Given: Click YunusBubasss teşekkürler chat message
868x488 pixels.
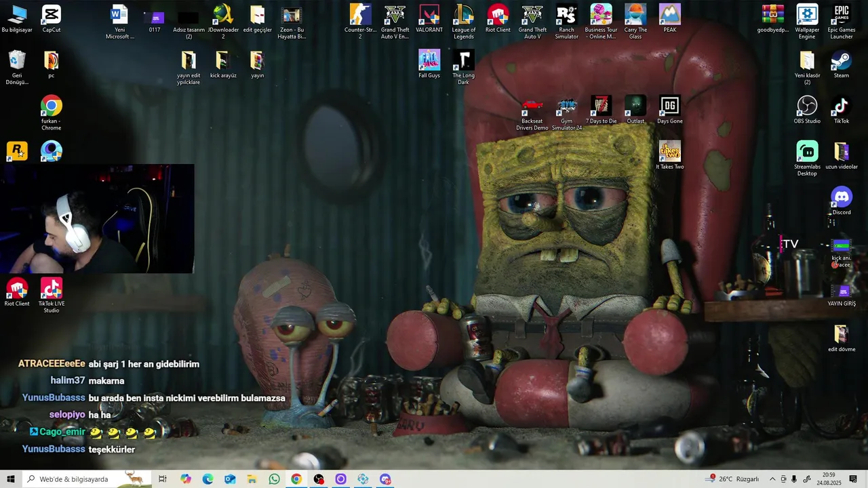Looking at the screenshot, I should (x=79, y=449).
